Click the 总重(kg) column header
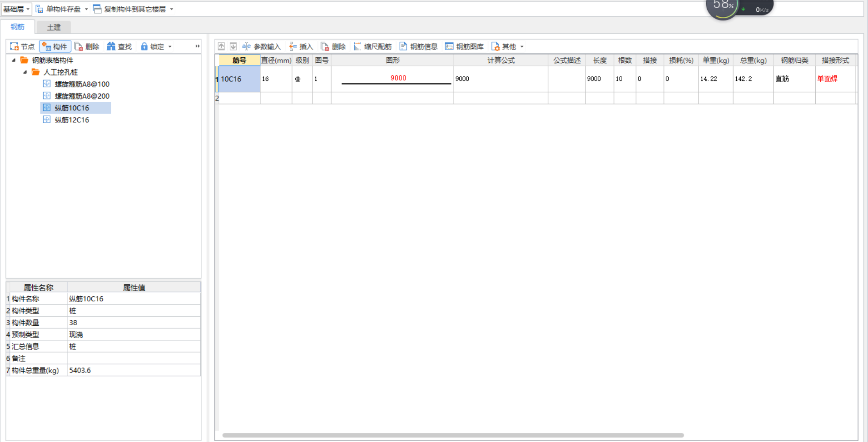Screen dimensions: 868x442 (x=753, y=60)
